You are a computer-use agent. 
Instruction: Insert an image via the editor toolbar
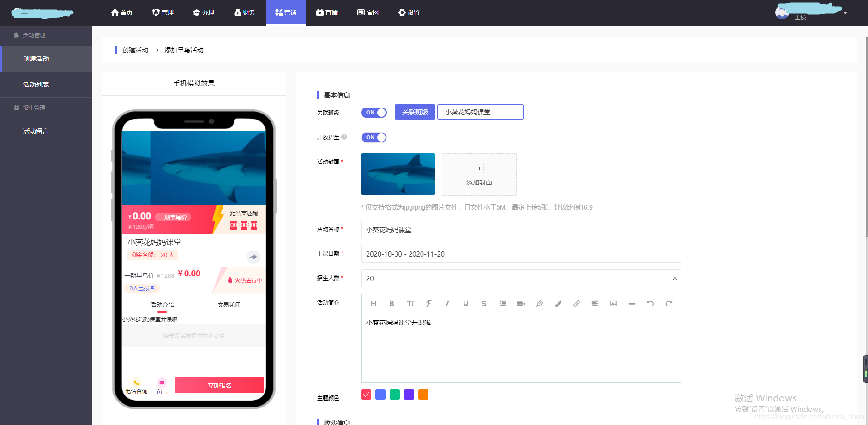[613, 303]
